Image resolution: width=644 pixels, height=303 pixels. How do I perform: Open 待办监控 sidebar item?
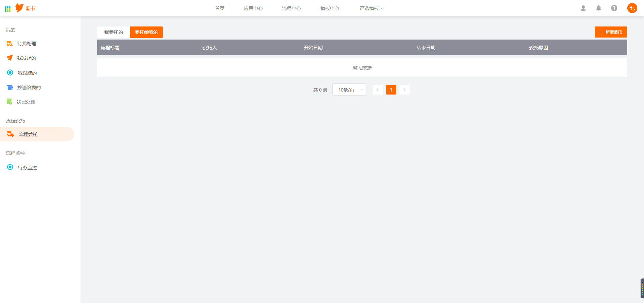tap(37, 168)
